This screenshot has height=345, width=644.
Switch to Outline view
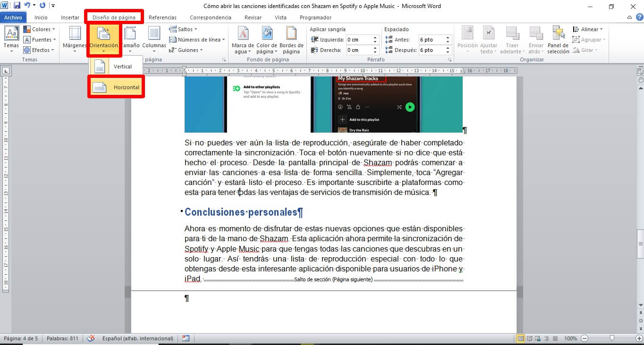(545, 338)
